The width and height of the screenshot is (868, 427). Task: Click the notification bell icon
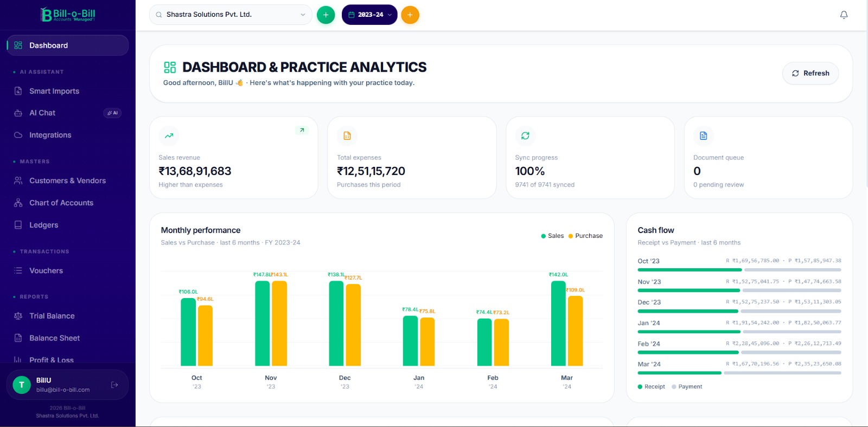click(x=844, y=15)
